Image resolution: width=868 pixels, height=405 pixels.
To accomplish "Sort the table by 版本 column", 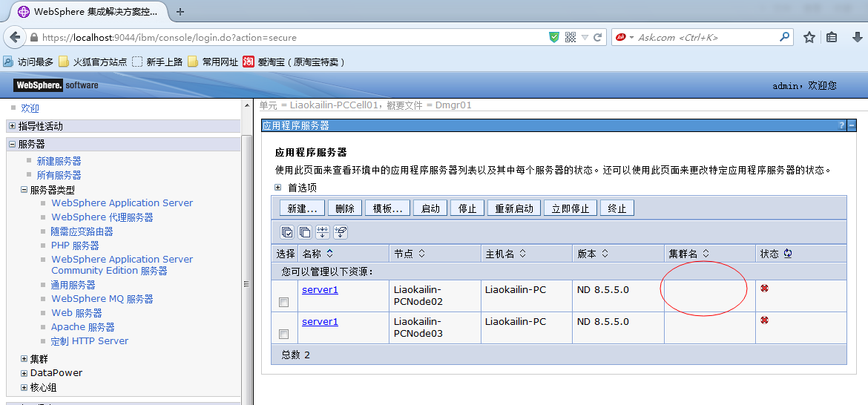I will point(605,254).
